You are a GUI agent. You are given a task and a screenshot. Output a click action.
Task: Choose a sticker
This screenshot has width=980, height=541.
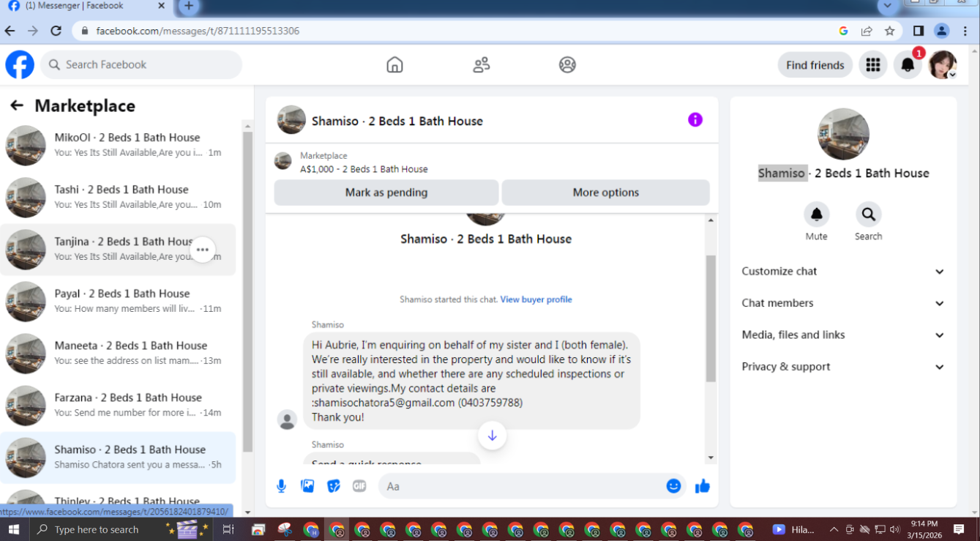coord(334,486)
